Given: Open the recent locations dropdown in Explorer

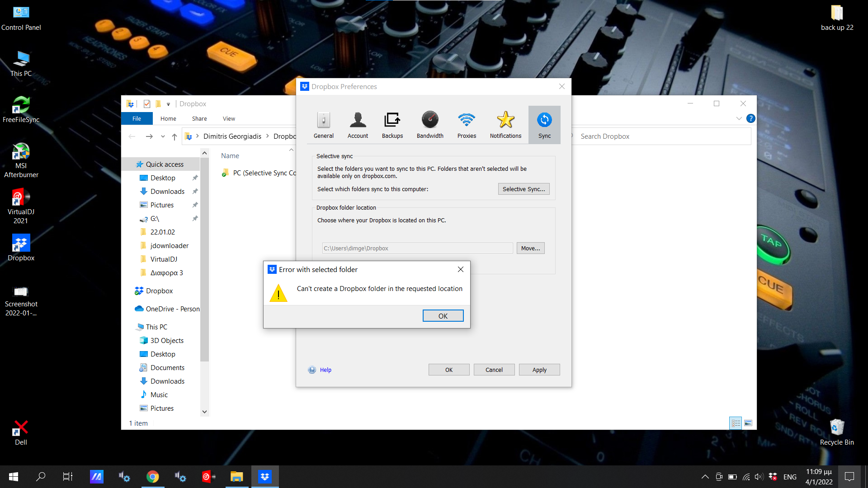Looking at the screenshot, I should pyautogui.click(x=163, y=136).
